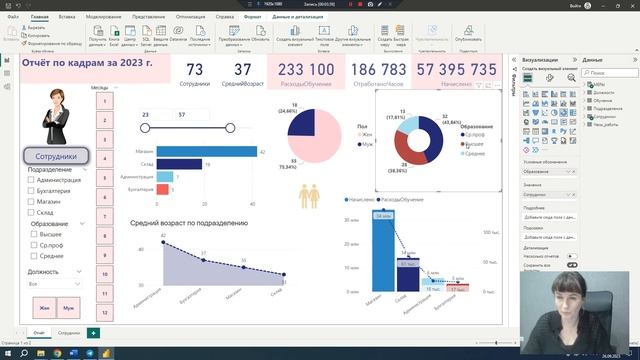Click Cut (Вырезать) in the clipboard group
The width and height of the screenshot is (640, 360).
pos(33,28)
